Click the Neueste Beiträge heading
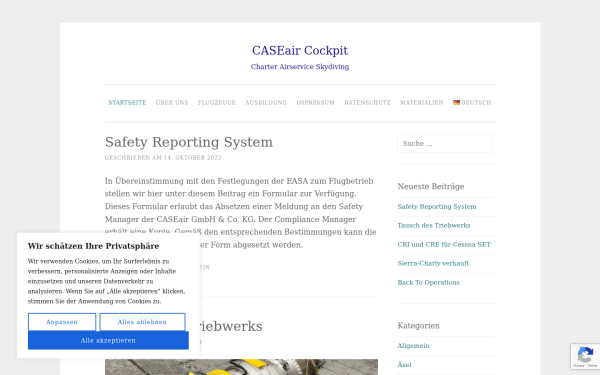600x375 pixels. 430,187
